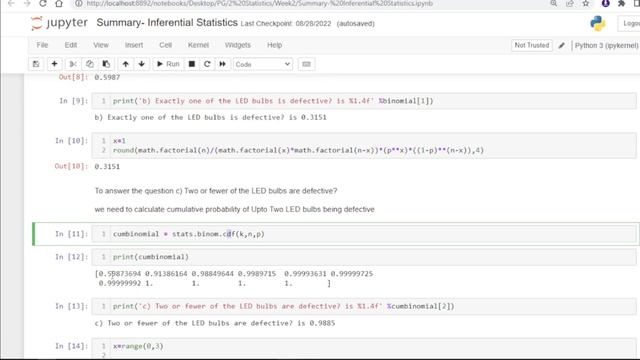Click the browser address bar URL

[260, 4]
